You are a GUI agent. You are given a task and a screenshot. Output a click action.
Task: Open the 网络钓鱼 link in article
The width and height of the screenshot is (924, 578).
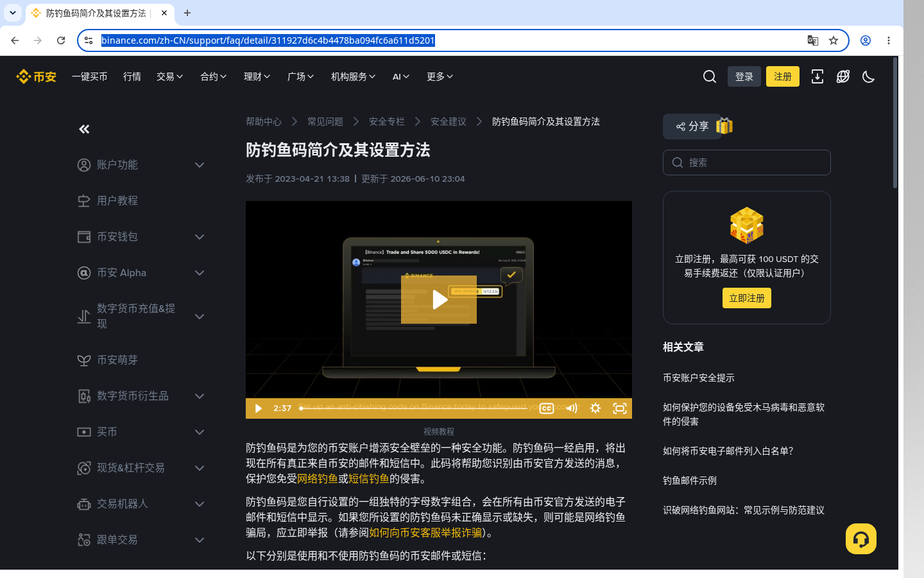[318, 478]
